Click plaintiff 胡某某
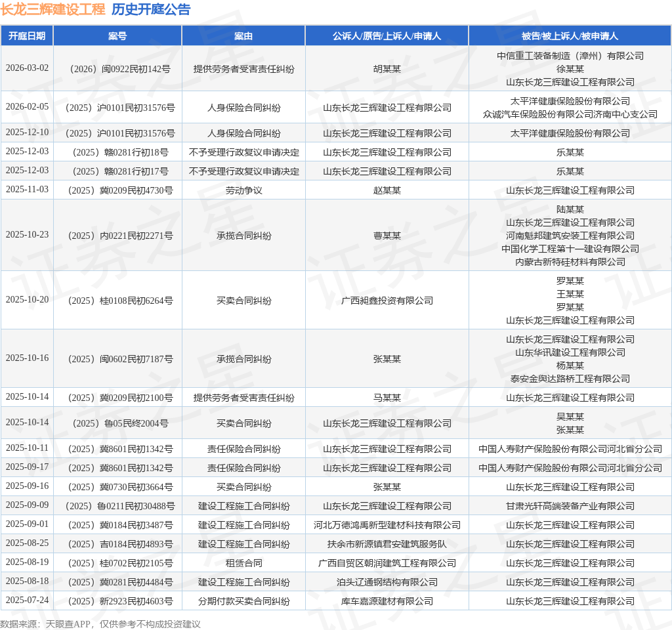The image size is (672, 630). tap(387, 69)
